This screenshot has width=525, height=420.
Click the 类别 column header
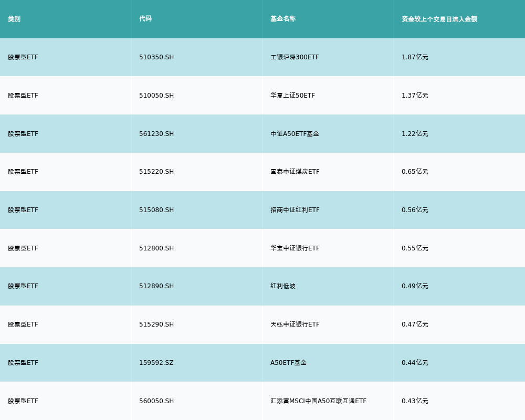14,19
